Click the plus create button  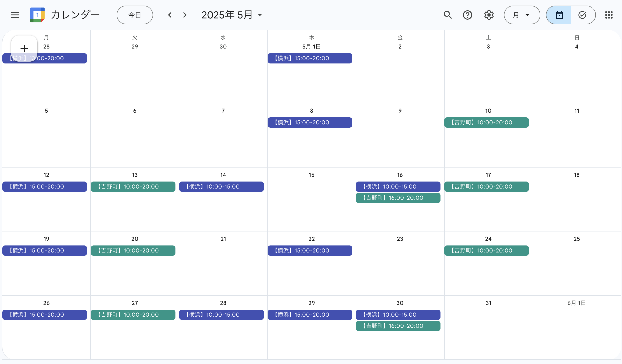(x=24, y=48)
